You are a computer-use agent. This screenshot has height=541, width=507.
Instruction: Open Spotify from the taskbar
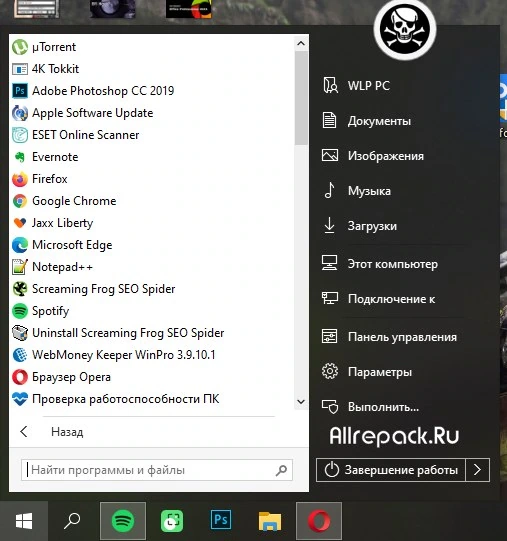pyautogui.click(x=123, y=521)
